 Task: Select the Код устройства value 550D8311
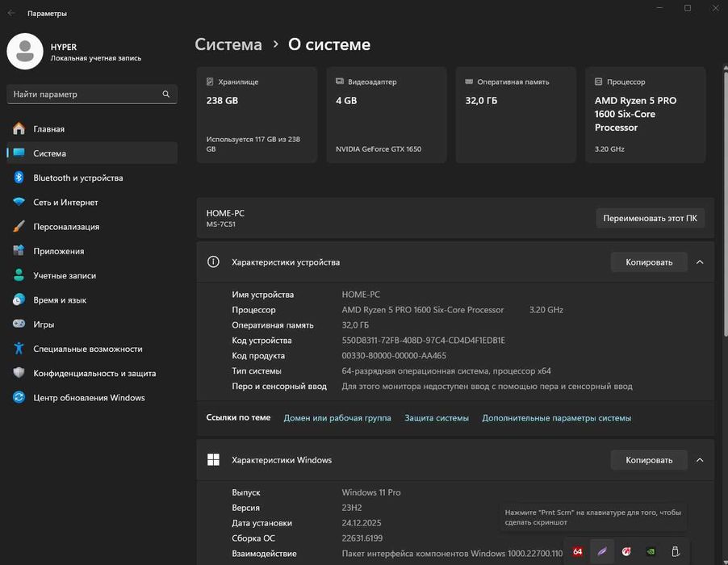point(424,341)
